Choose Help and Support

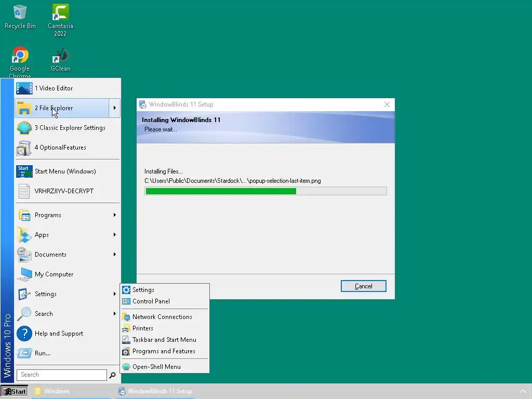(68, 334)
